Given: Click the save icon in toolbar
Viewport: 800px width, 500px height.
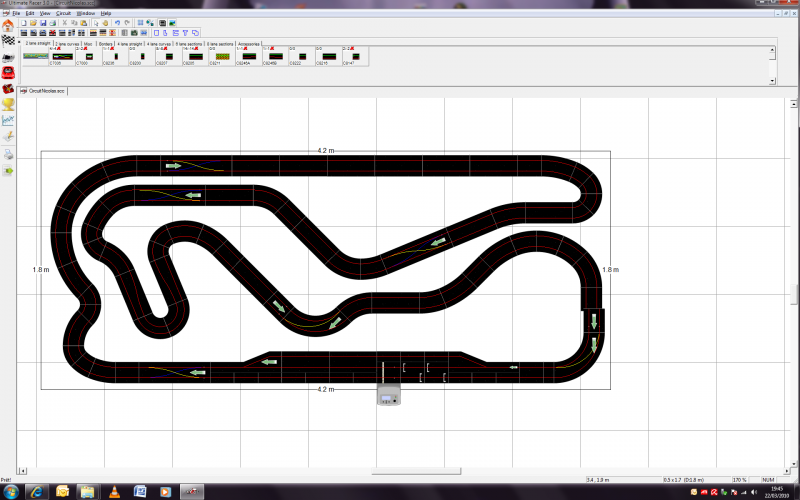Looking at the screenshot, I should pos(41,22).
